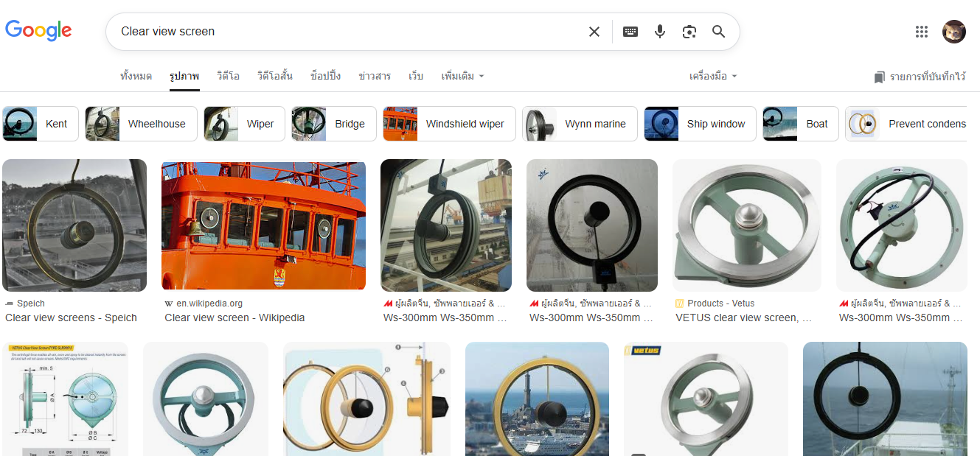This screenshot has width=980, height=456.
Task: Open the Google apps grid
Action: 922,32
